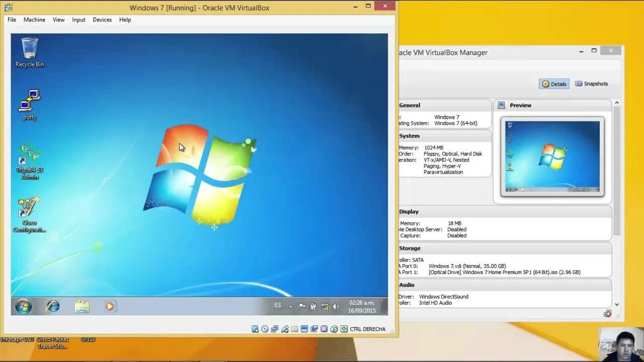Open Windows Explorer folder in VM taskbar
The image size is (644, 362).
(x=82, y=306)
